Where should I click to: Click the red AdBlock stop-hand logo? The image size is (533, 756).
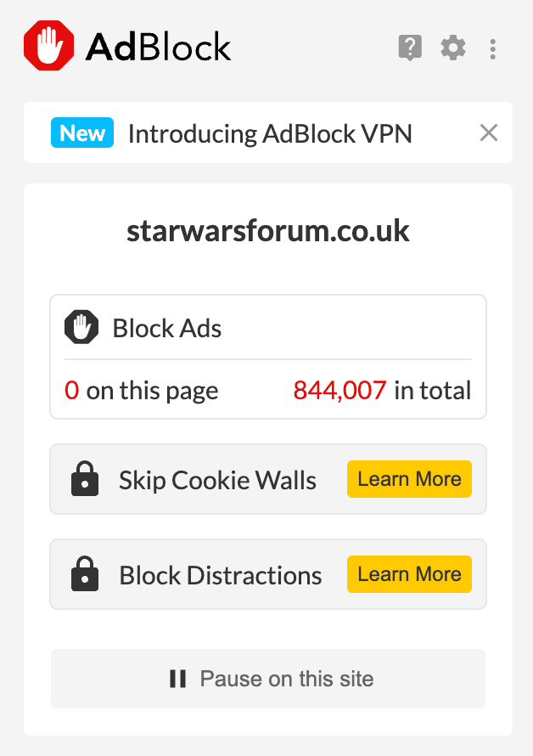[48, 46]
